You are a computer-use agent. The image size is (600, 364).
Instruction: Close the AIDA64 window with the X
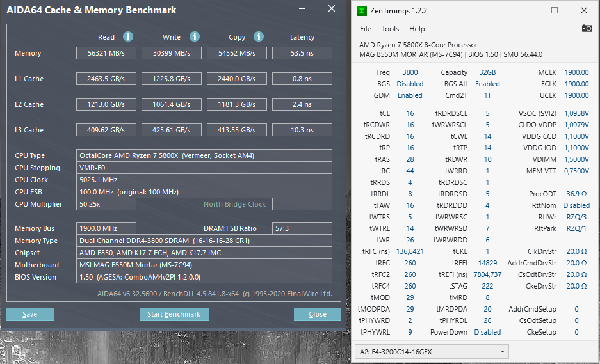coord(332,8)
